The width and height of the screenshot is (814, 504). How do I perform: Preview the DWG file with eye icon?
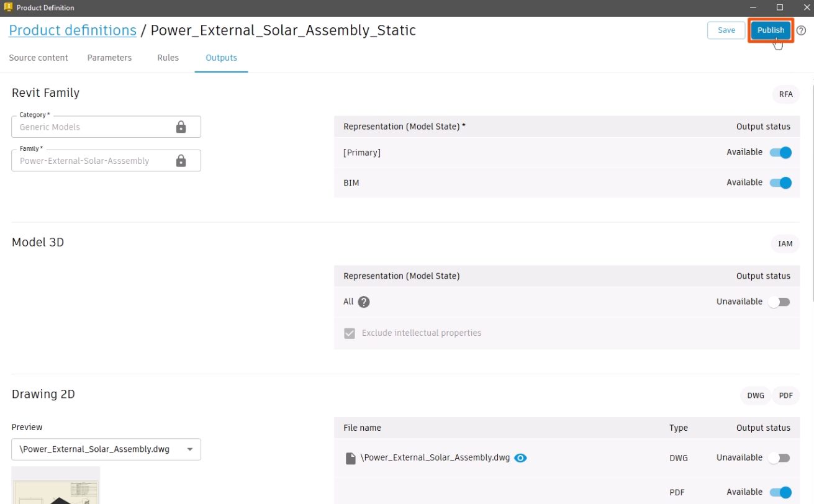[x=520, y=458]
